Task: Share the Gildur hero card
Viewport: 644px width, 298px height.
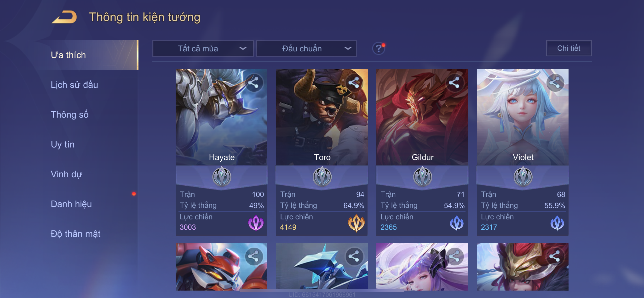Action: click(454, 83)
